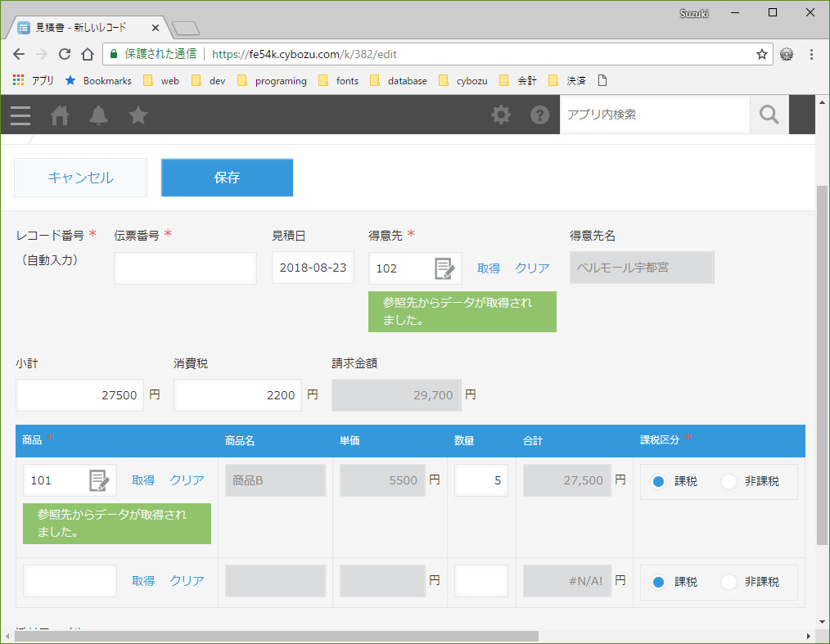
Task: Click the empty 商品 input in second row
Action: pyautogui.click(x=70, y=581)
